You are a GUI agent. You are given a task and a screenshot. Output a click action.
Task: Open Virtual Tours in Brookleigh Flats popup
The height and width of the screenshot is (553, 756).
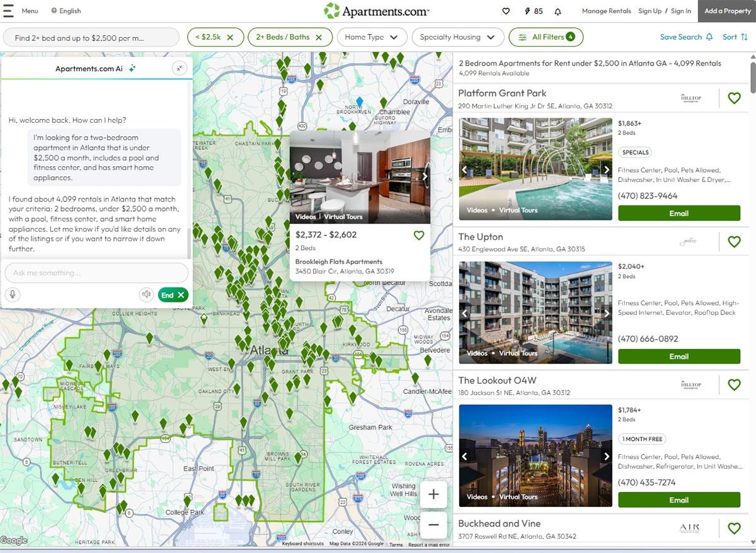pyautogui.click(x=343, y=217)
